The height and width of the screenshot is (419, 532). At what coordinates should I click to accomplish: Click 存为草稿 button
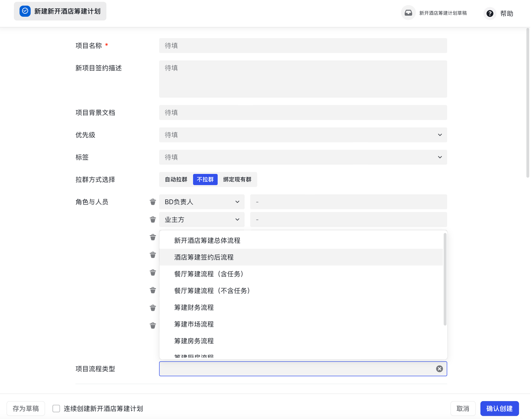click(26, 409)
